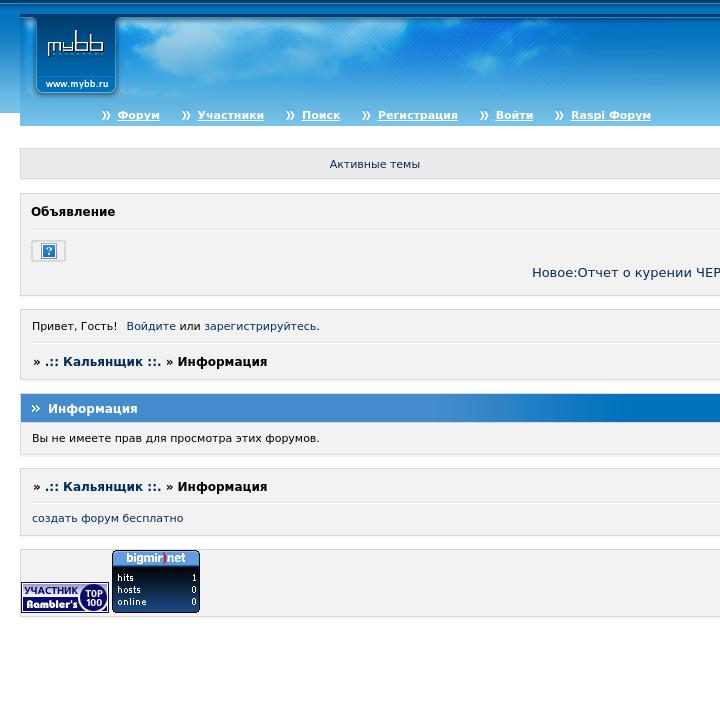Viewport: 720px width, 720px height.
Task: Click Войдите in the guest greeting
Action: (x=151, y=326)
